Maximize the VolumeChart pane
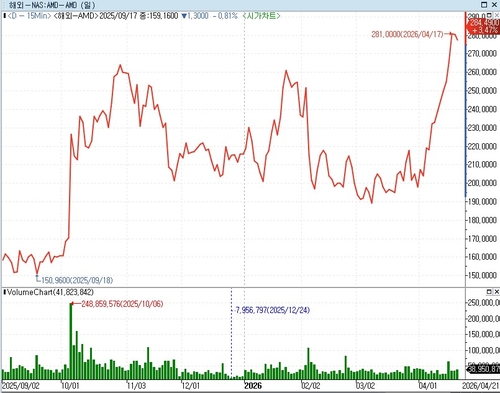500x393 pixels. [489, 292]
